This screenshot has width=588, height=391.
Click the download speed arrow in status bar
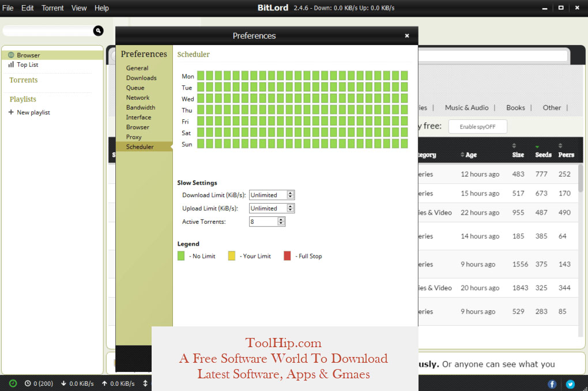[x=63, y=384]
